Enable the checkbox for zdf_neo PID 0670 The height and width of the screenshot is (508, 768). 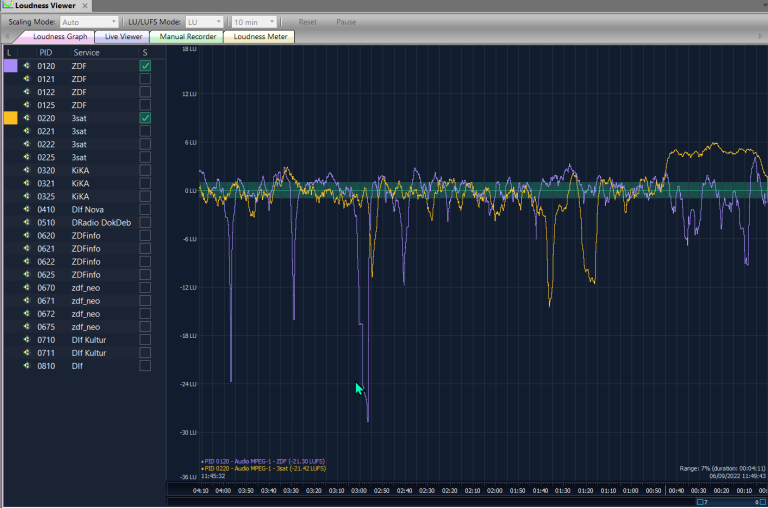tap(145, 288)
